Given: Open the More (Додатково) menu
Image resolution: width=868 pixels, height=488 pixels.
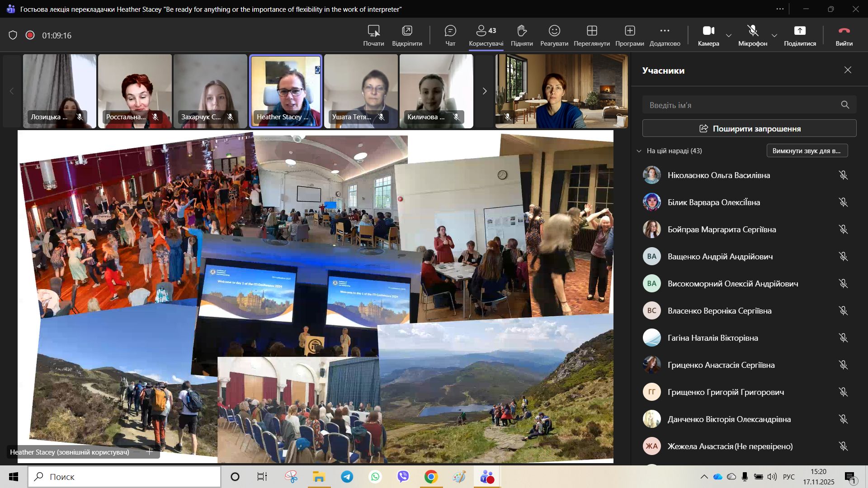Looking at the screenshot, I should pyautogui.click(x=665, y=31).
